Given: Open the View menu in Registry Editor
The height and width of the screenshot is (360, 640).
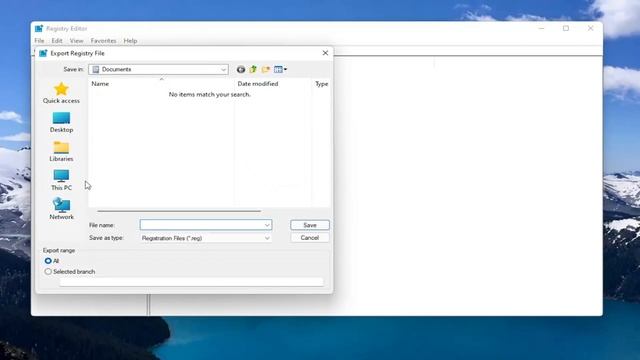Looking at the screenshot, I should [76, 41].
